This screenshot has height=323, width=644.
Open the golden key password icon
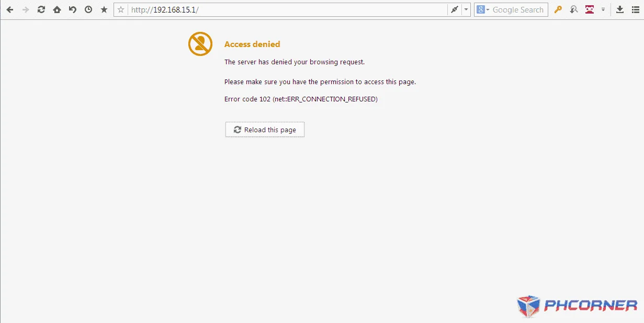[558, 9]
